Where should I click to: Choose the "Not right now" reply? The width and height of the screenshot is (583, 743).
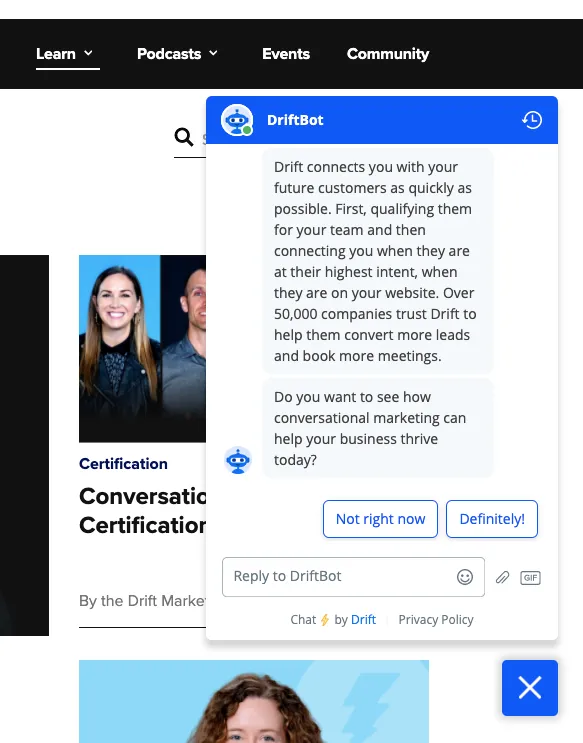(x=380, y=519)
